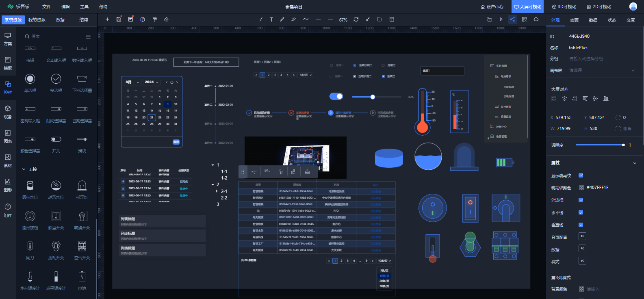Click the 大屏可视化 button
Image resolution: width=644 pixels, height=299 pixels.
click(x=527, y=7)
